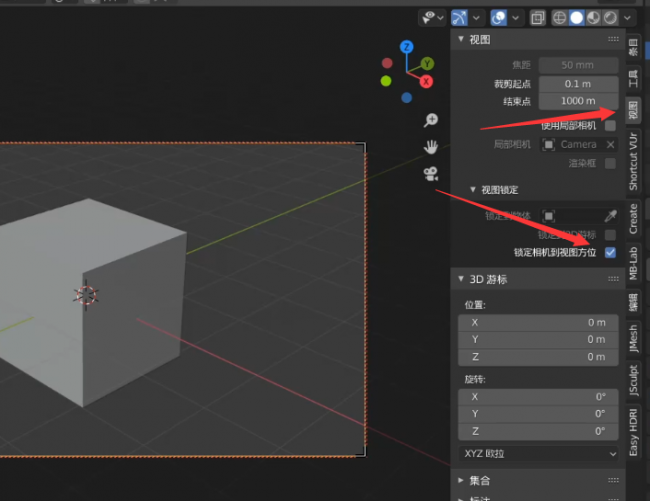
Task: Collapse the 视图 panel
Action: click(461, 39)
